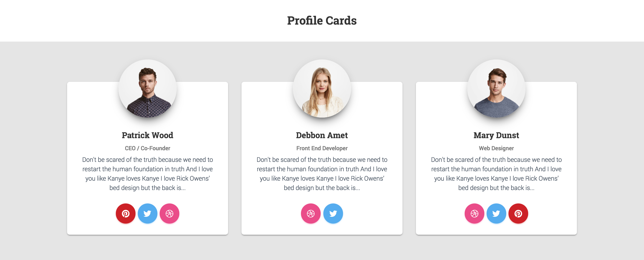
Task: Click the Profile Cards page title
Action: [322, 21]
